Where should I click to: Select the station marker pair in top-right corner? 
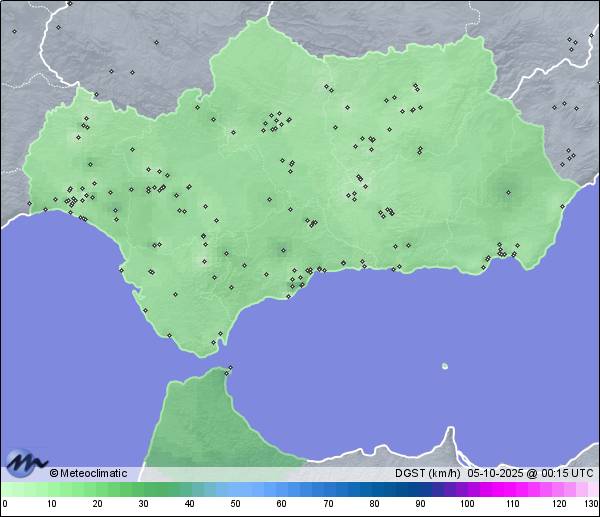(x=572, y=41)
